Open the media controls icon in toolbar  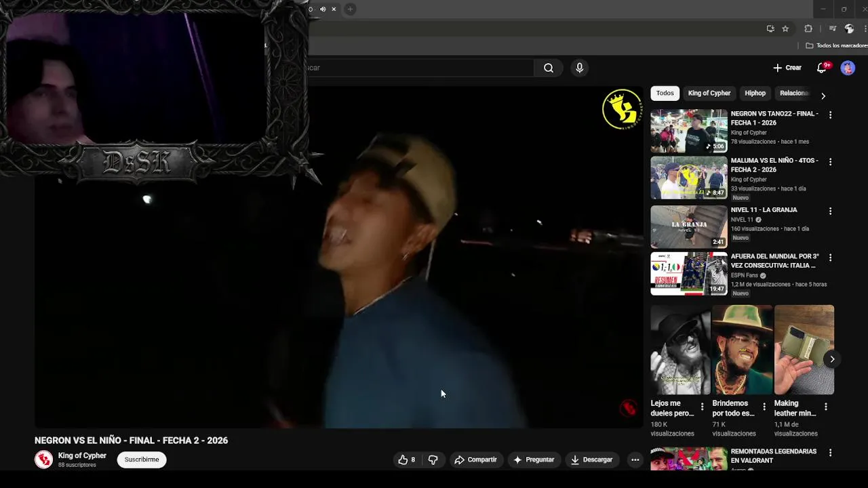coord(833,28)
